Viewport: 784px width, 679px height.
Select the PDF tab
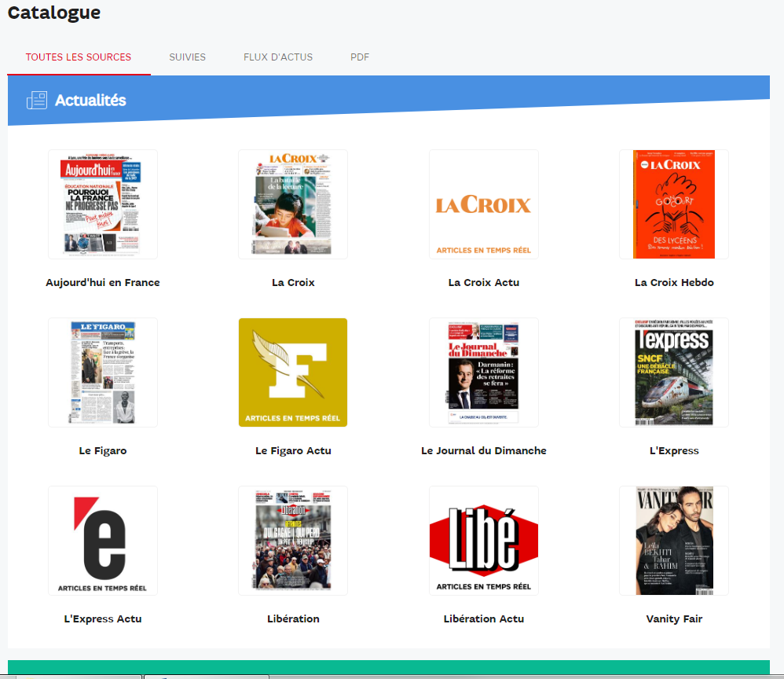click(x=359, y=57)
